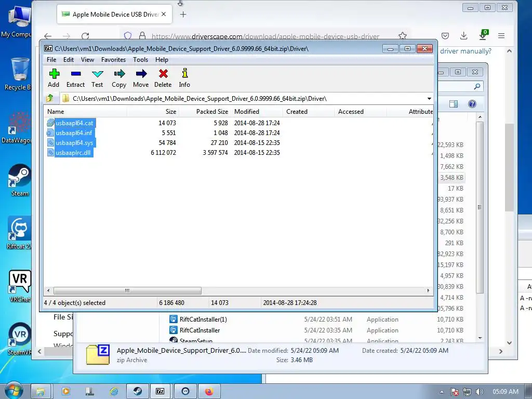532x399 pixels.
Task: Sort by the Created column header
Action: pos(309,112)
